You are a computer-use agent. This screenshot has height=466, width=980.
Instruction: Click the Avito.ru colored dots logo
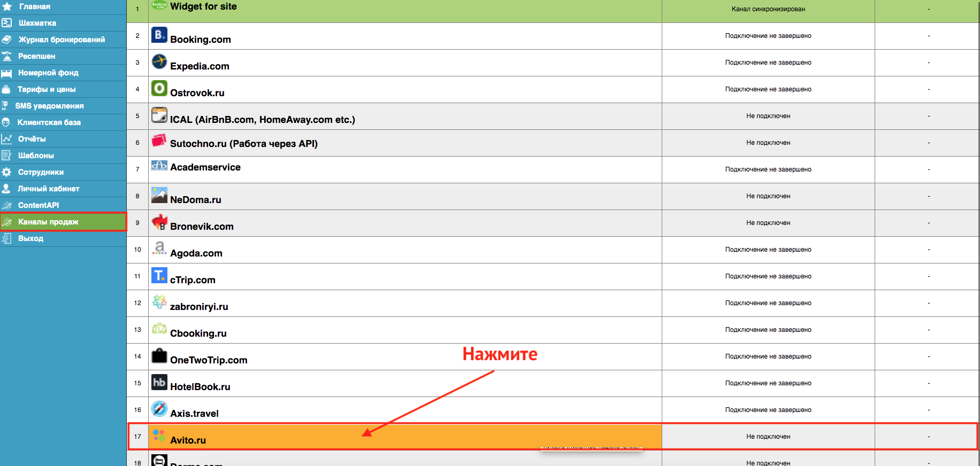[159, 436]
